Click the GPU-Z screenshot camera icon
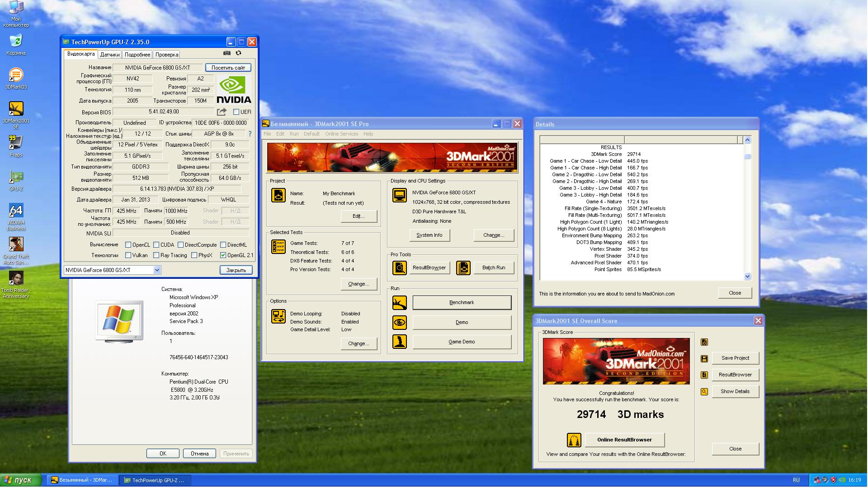The height and width of the screenshot is (488, 868). point(227,53)
